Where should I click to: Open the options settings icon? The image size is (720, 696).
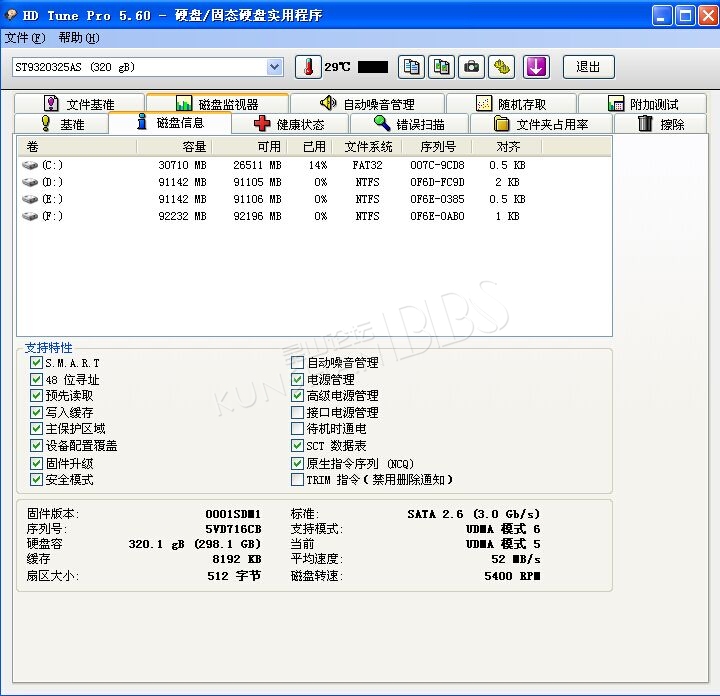[501, 67]
